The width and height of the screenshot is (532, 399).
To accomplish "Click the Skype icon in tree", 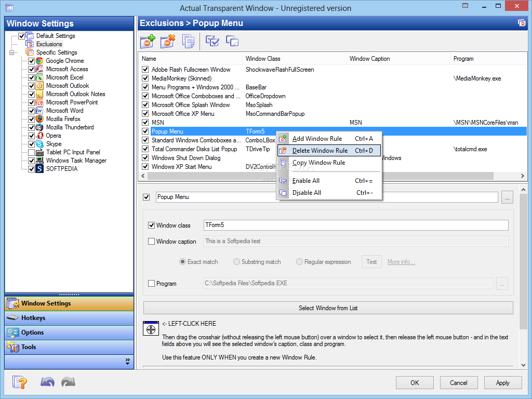I will (x=39, y=144).
